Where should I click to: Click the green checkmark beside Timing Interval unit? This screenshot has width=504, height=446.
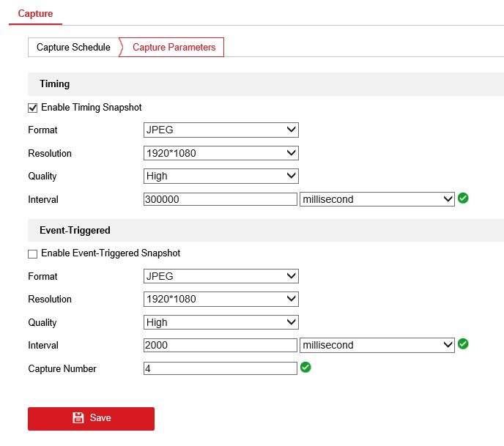[463, 198]
